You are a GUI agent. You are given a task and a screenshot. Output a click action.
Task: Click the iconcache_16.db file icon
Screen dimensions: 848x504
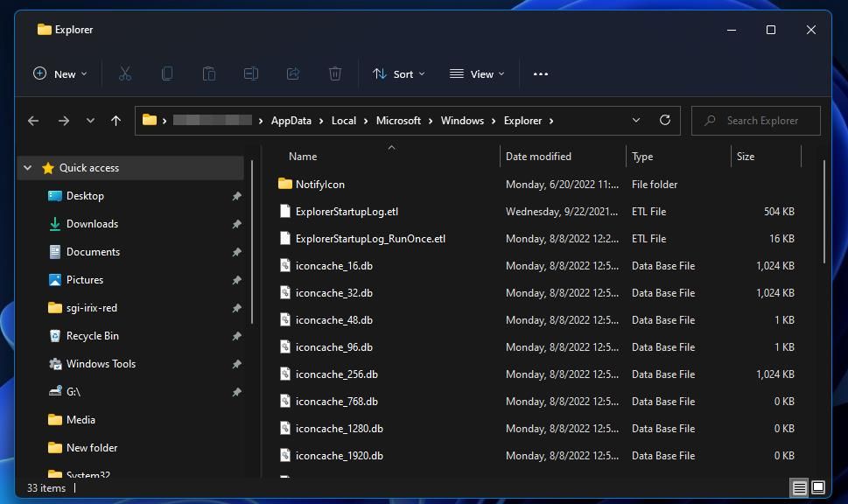click(x=285, y=265)
